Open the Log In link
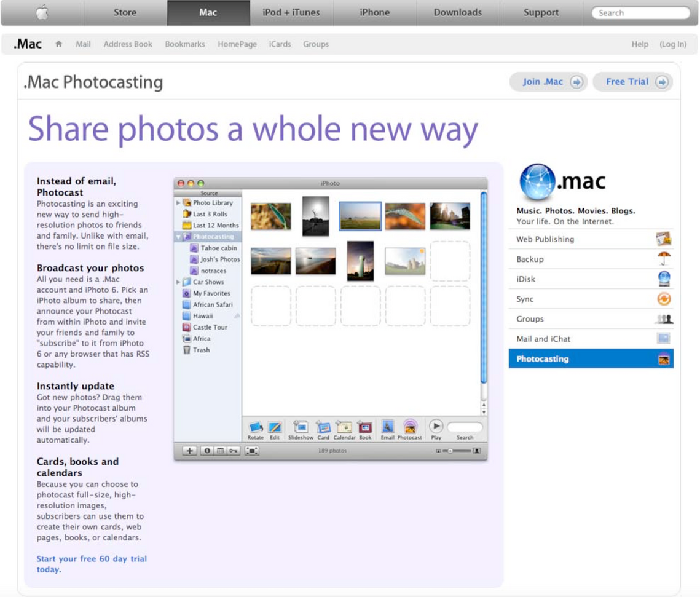Screen dimensions: 700x597 (x=673, y=44)
